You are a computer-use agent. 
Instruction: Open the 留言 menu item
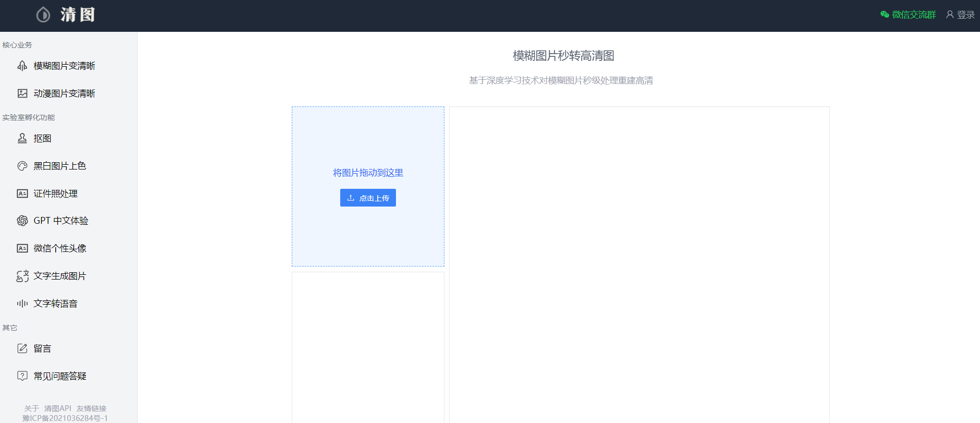[42, 348]
